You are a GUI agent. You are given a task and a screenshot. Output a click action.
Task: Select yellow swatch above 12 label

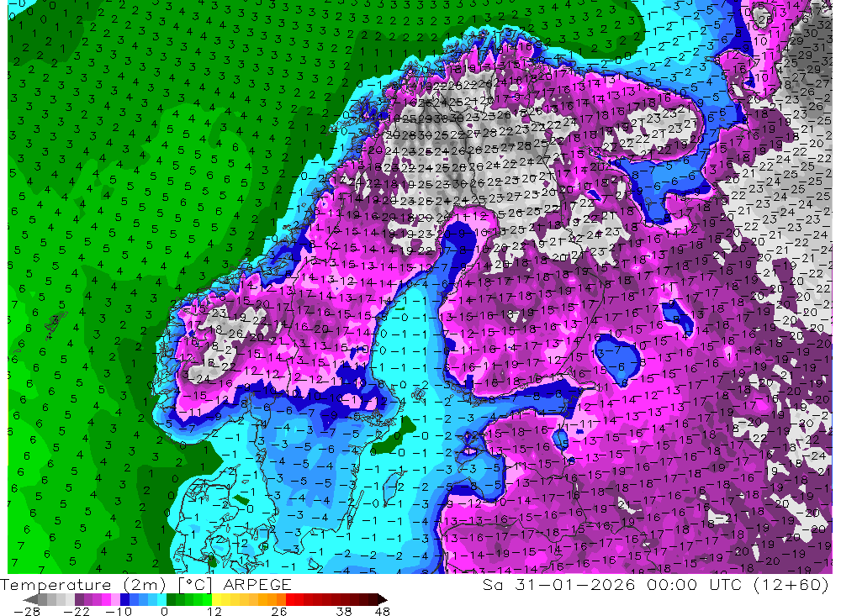click(216, 599)
